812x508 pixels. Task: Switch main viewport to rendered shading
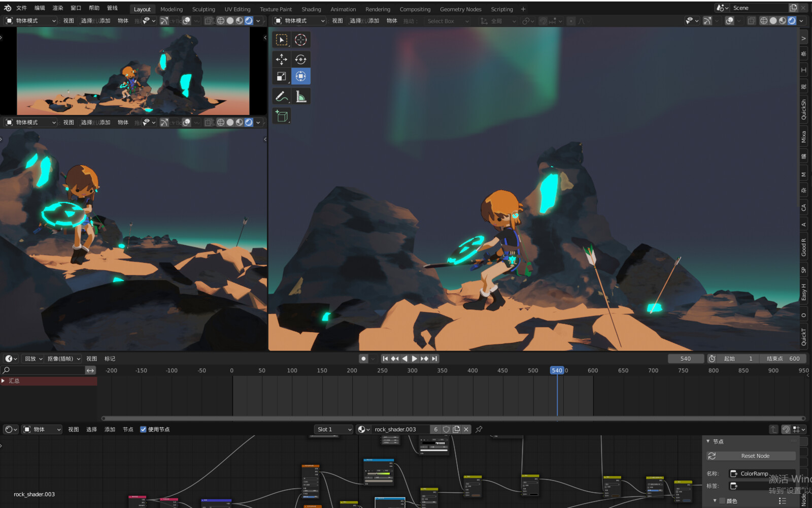[792, 21]
